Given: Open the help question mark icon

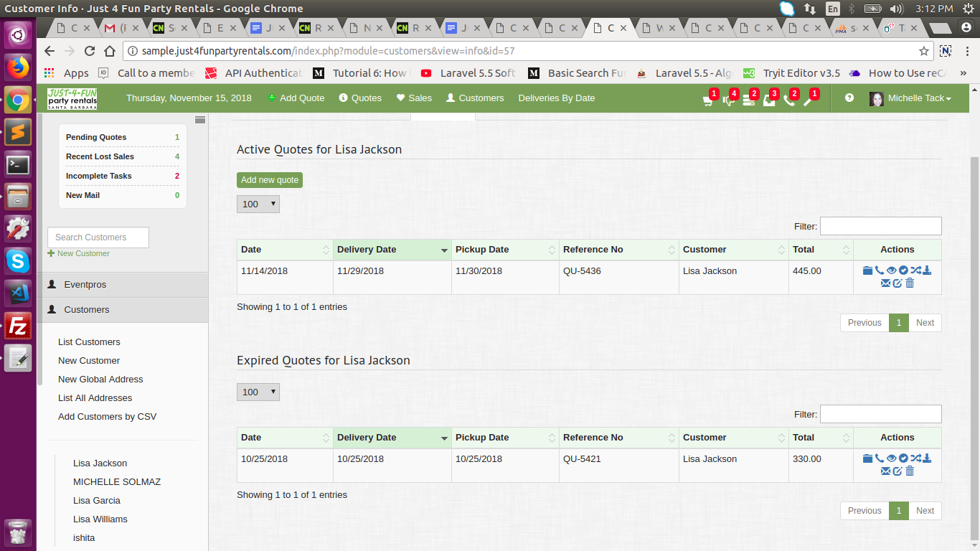Looking at the screenshot, I should tap(849, 98).
